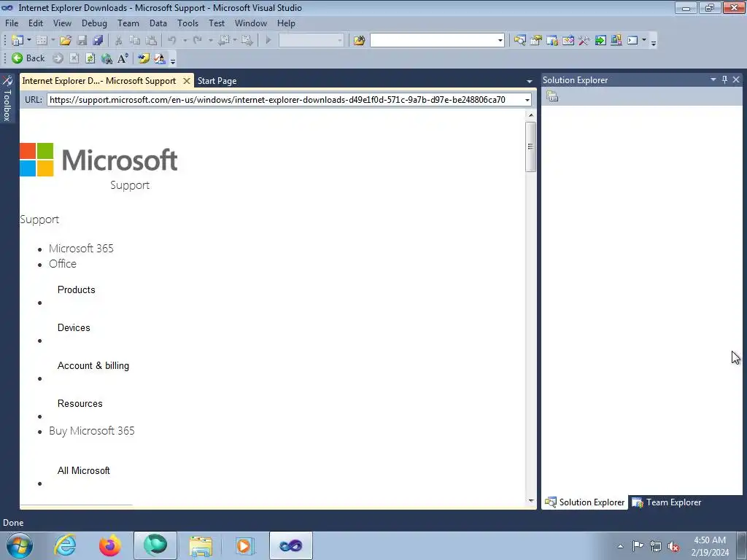Open the active documents list dropdown

pyautogui.click(x=530, y=82)
